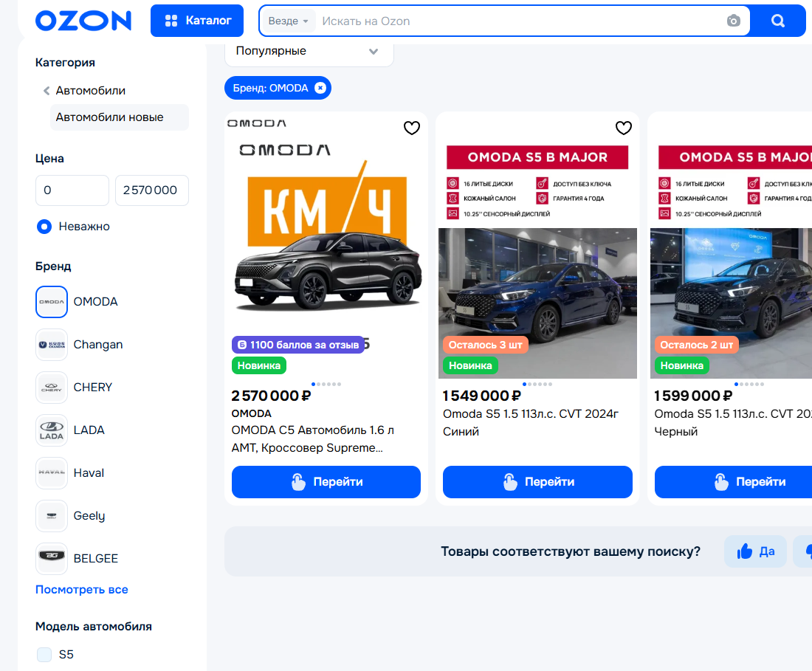Select the BELGEE brand logo
The height and width of the screenshot is (671, 812).
pyautogui.click(x=52, y=559)
